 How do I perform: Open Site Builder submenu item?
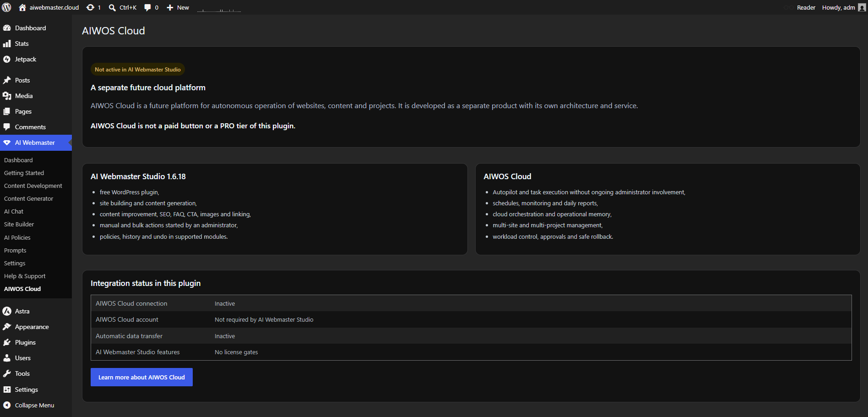19,224
